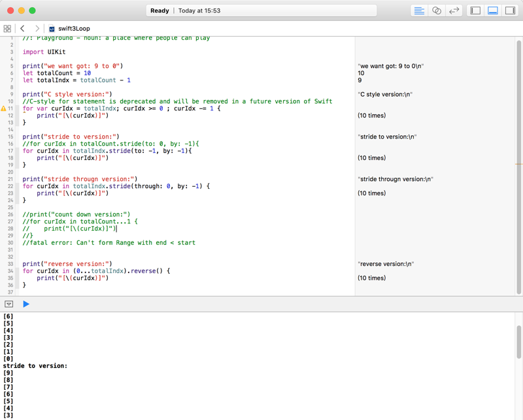Click the stride(to: -1, by: -1) loop line
523x420 pixels.
tap(107, 151)
